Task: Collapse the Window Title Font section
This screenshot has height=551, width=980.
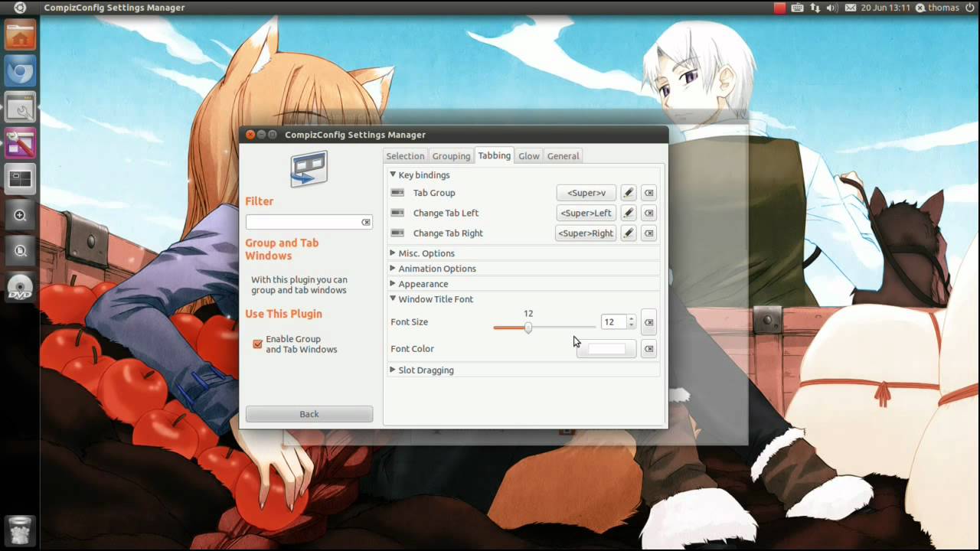Action: (x=393, y=298)
